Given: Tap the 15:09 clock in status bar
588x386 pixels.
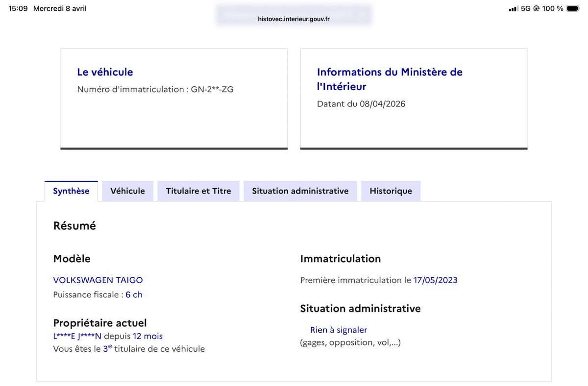Looking at the screenshot, I should click(18, 9).
